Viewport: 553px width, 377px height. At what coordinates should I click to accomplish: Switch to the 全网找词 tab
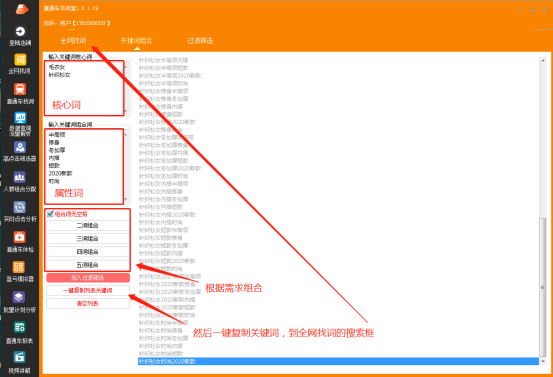[x=73, y=41]
